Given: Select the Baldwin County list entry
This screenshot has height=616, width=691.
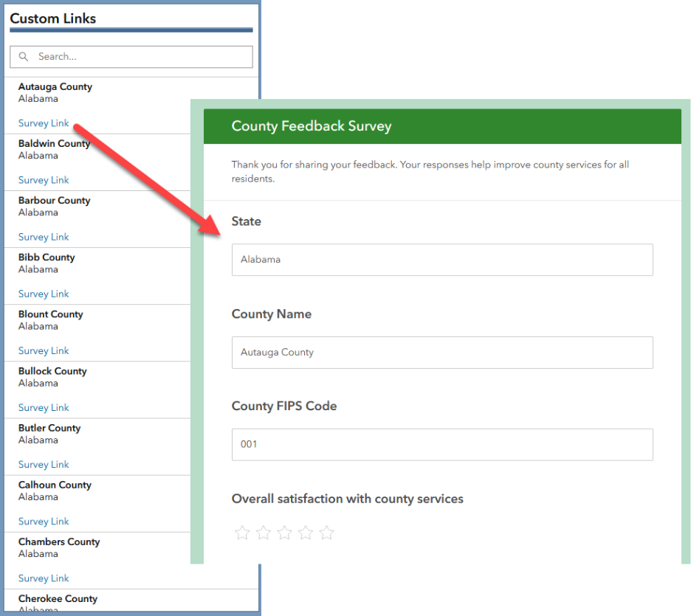Looking at the screenshot, I should click(x=97, y=162).
